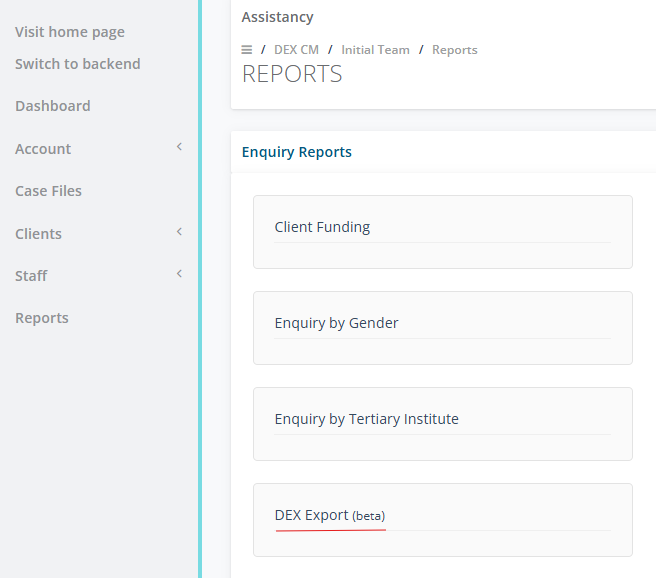Expand the Staff sidebar submenu chevron
The width and height of the screenshot is (656, 578).
pos(179,275)
